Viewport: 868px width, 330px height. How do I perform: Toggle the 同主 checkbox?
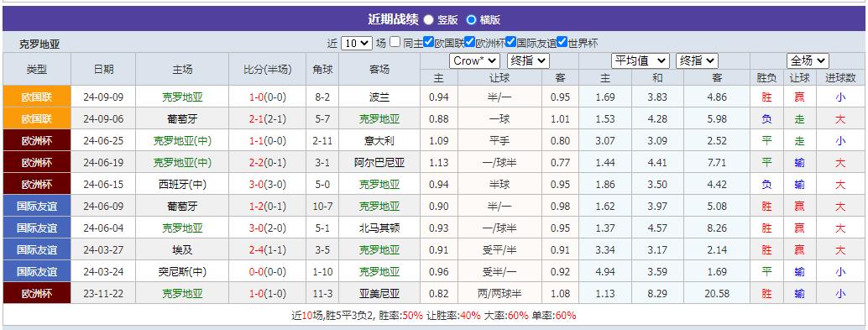tap(395, 42)
